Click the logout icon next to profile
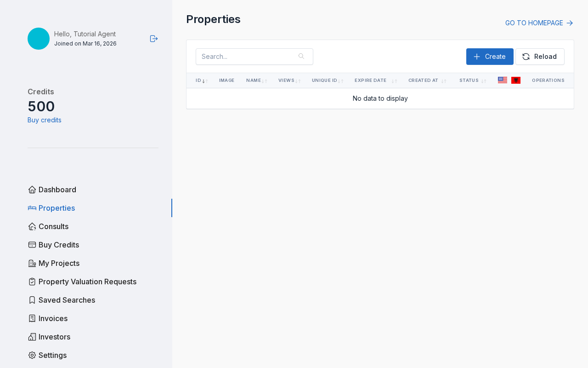This screenshot has width=588, height=368. [153, 38]
